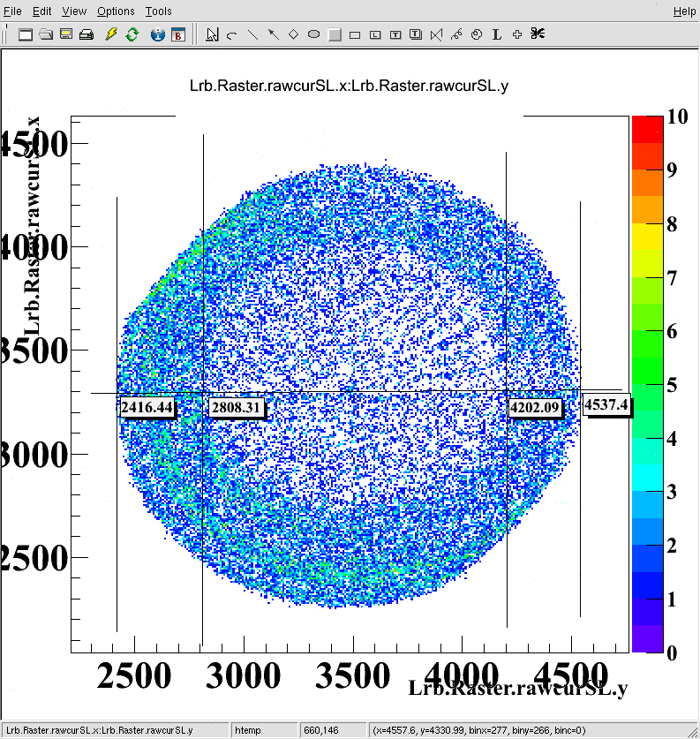This screenshot has width=700, height=739.
Task: Click the 4537.4 label box
Action: click(606, 405)
